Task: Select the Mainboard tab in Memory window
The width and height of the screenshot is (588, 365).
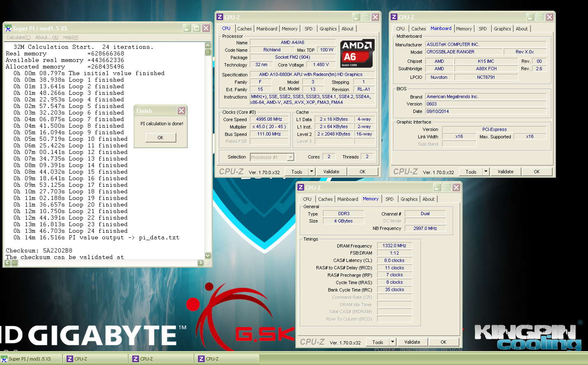Action: point(348,199)
